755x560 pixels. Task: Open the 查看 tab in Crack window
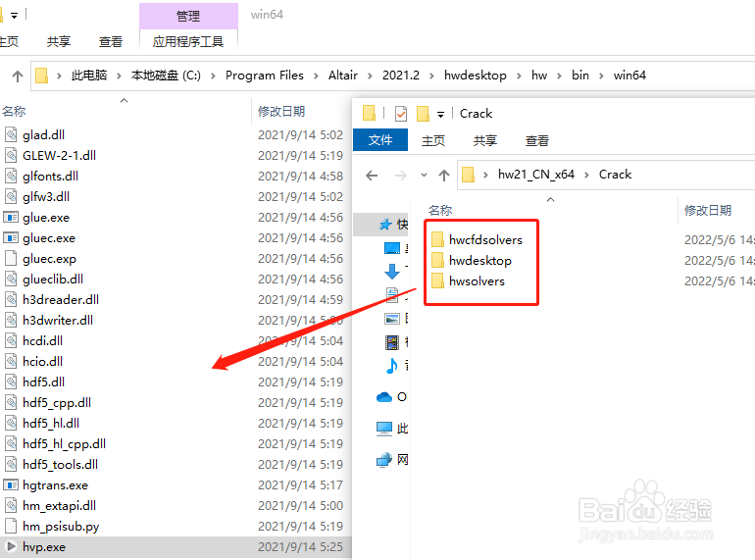(537, 140)
